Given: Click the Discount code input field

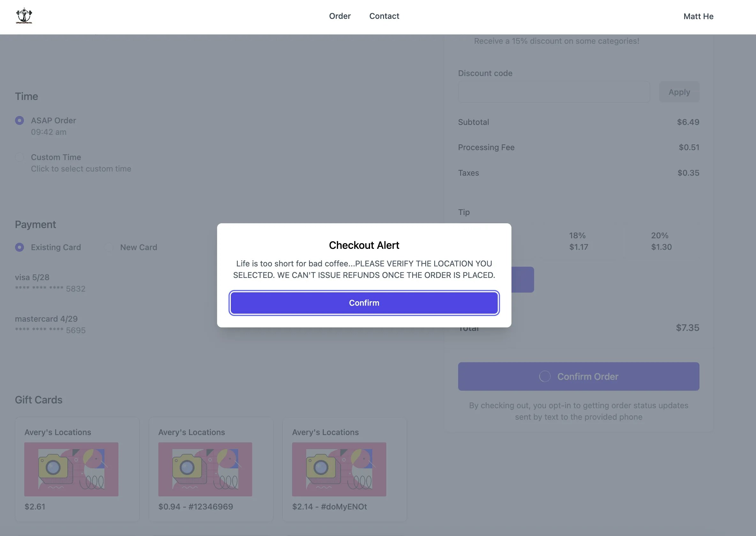Looking at the screenshot, I should click(554, 92).
